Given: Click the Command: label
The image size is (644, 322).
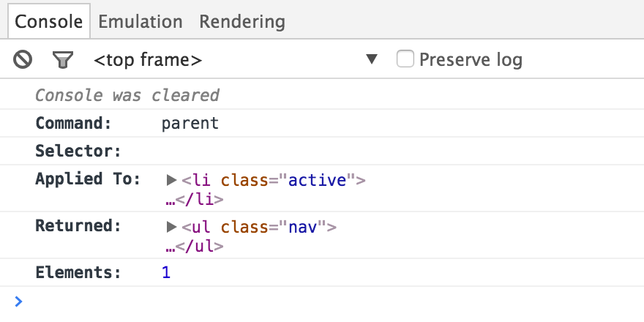Looking at the screenshot, I should pos(73,123).
